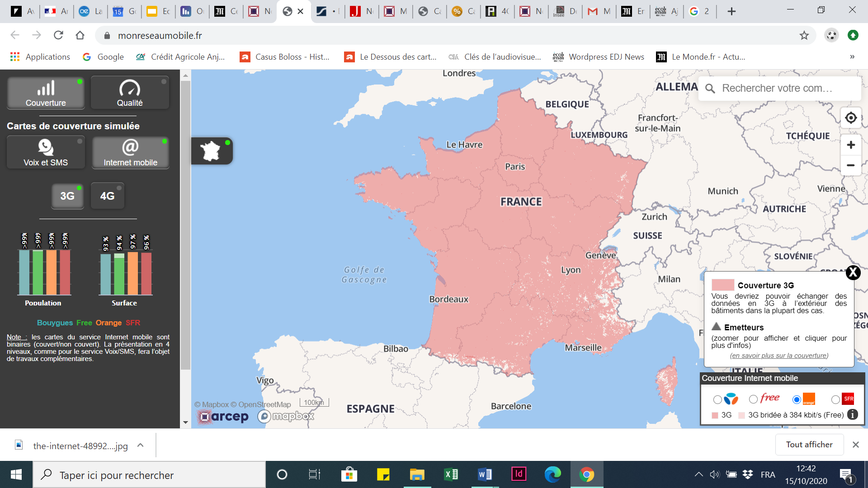Select Internet mobile coverage map

tap(130, 153)
